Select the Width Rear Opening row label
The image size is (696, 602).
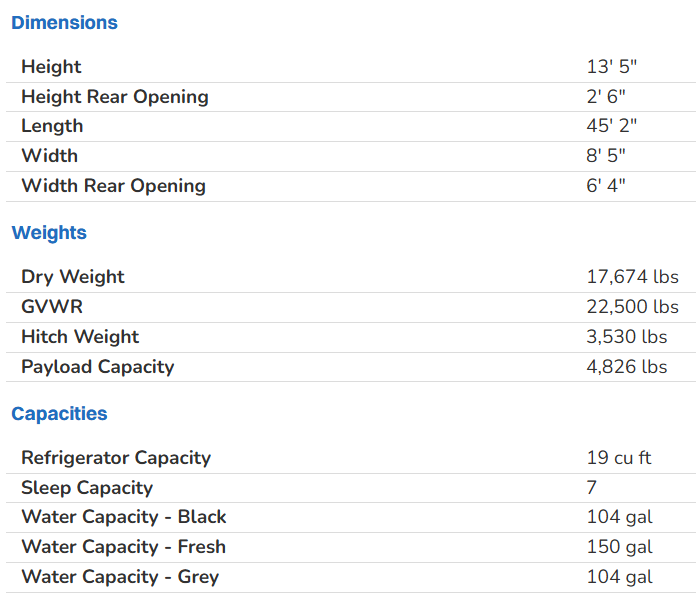pyautogui.click(x=113, y=185)
